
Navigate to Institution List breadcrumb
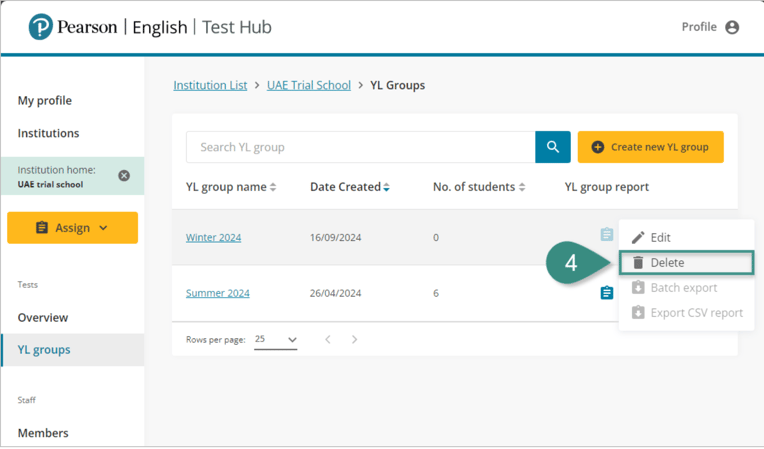210,85
